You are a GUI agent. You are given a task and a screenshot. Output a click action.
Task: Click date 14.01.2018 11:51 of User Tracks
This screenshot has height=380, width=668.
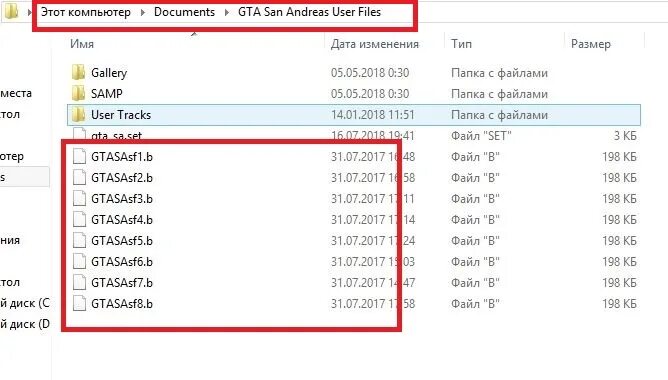pos(373,115)
